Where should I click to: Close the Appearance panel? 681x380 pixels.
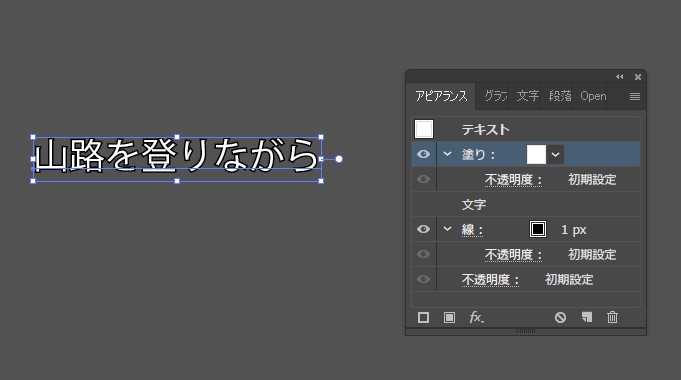(638, 77)
